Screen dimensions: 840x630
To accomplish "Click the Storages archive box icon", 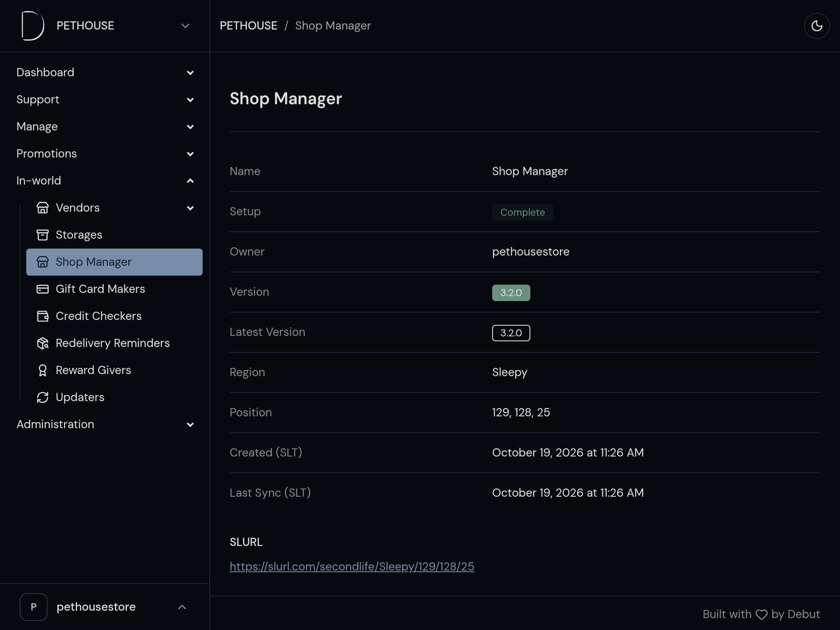I will pos(43,235).
